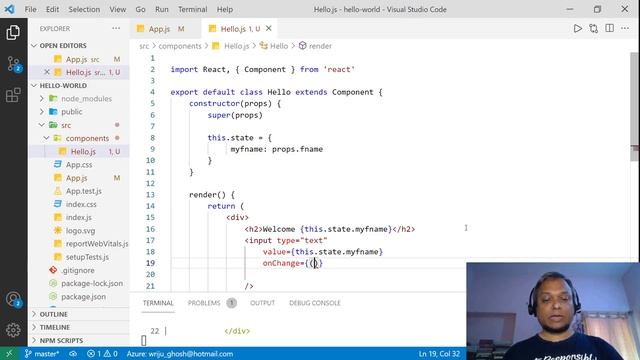Close Hello.js in Open Editors list
This screenshot has height=360, width=640.
click(x=47, y=72)
